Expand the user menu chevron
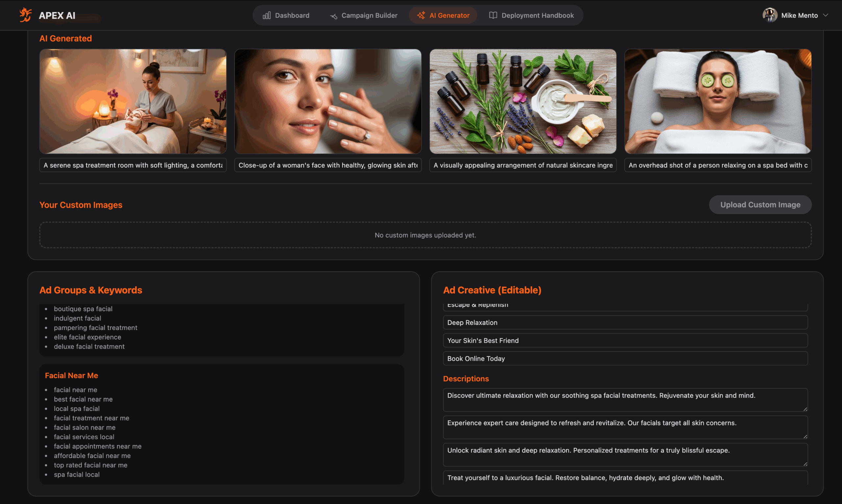842x504 pixels. 826,15
